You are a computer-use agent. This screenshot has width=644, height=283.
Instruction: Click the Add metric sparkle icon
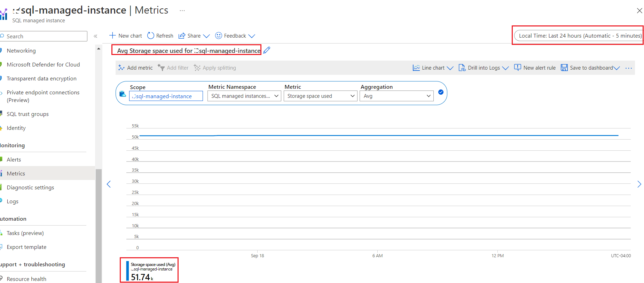point(121,68)
